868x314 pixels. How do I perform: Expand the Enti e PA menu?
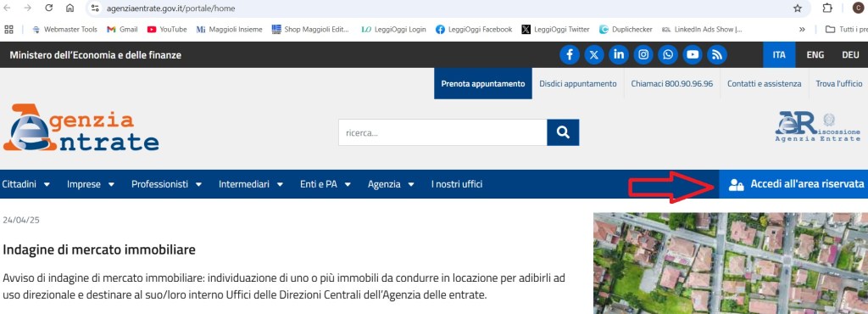pos(325,184)
